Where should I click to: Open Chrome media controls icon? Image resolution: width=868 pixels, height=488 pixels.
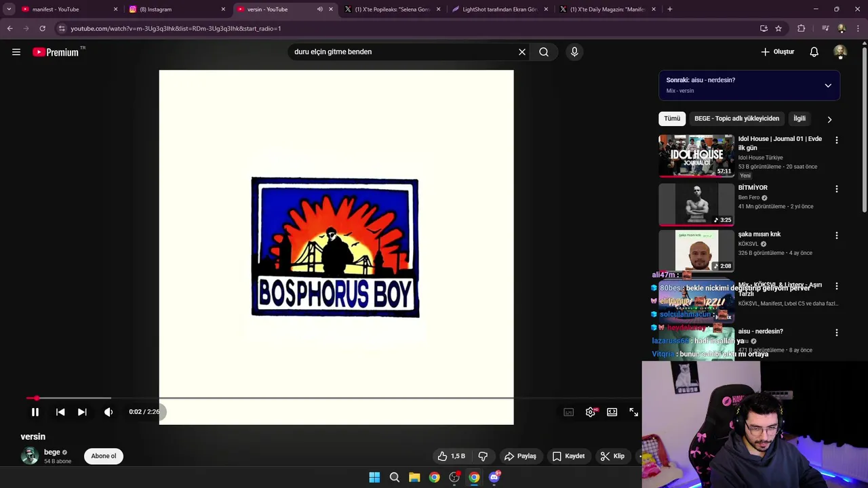point(825,28)
